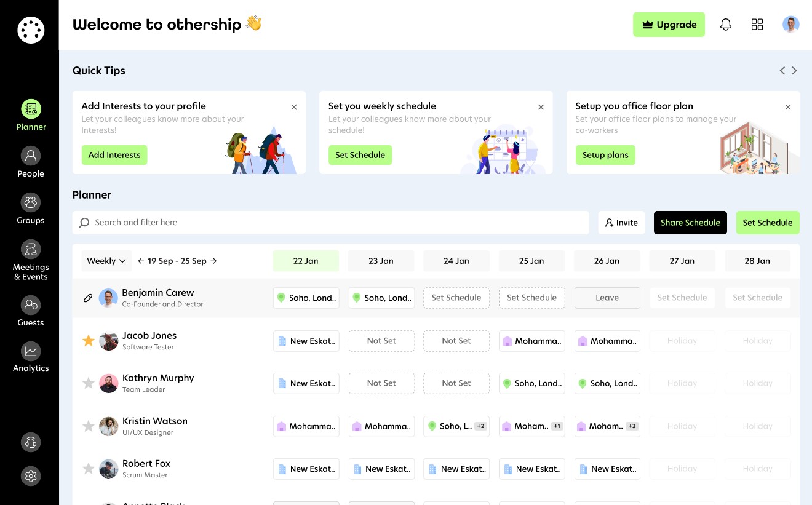The image size is (812, 505).
Task: Star Kathryn Murphy as a favorite
Action: pyautogui.click(x=88, y=383)
